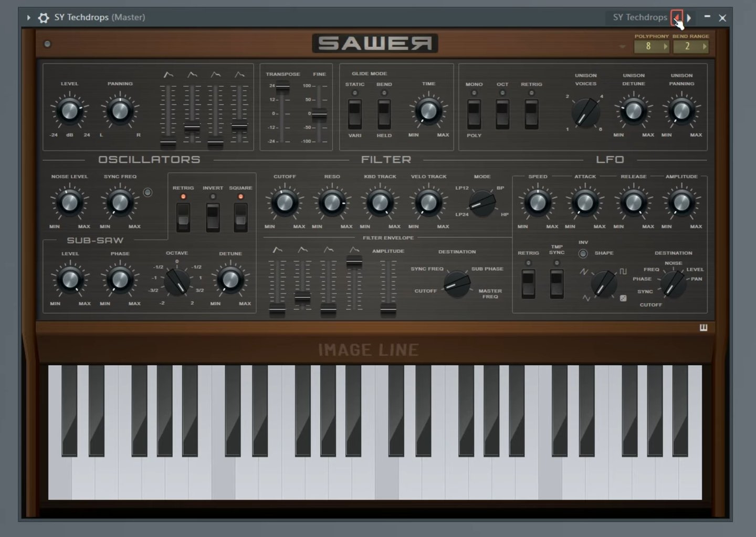Viewport: 756px width, 537px height.
Task: Toggle the Square switch
Action: [240, 216]
